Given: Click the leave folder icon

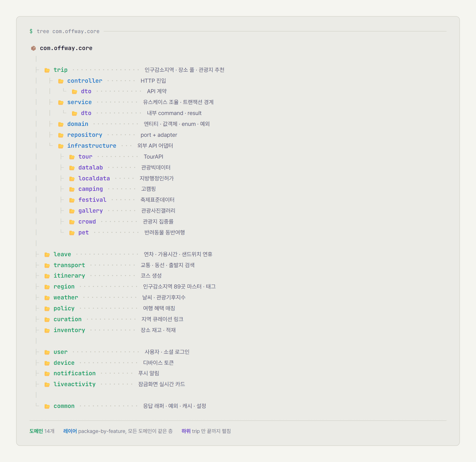Looking at the screenshot, I should (x=47, y=255).
